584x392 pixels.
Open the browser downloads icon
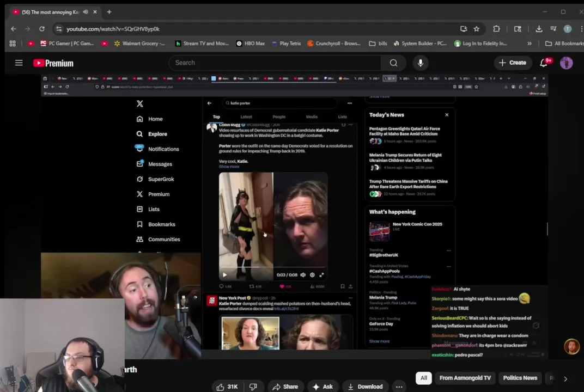539,29
